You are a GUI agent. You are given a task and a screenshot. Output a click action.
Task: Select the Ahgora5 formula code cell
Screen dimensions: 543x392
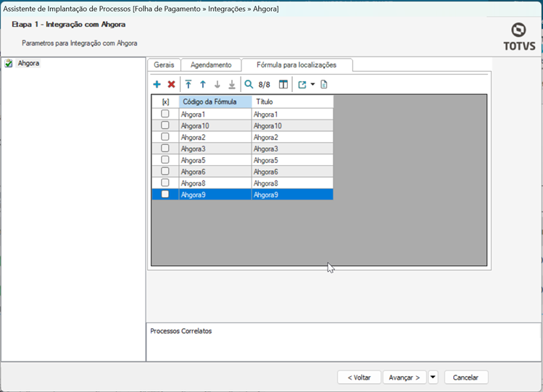(x=215, y=160)
